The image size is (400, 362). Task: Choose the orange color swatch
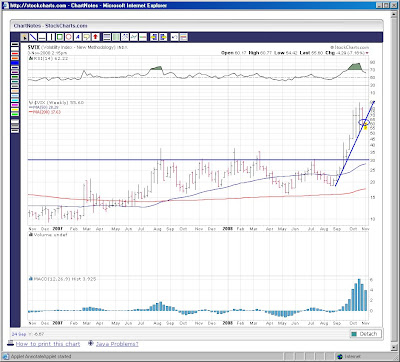[x=15, y=58]
